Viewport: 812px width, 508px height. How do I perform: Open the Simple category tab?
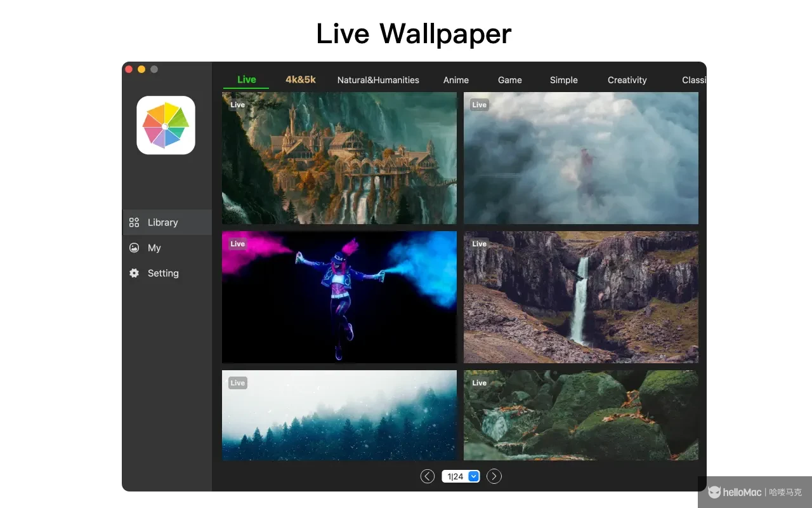564,80
